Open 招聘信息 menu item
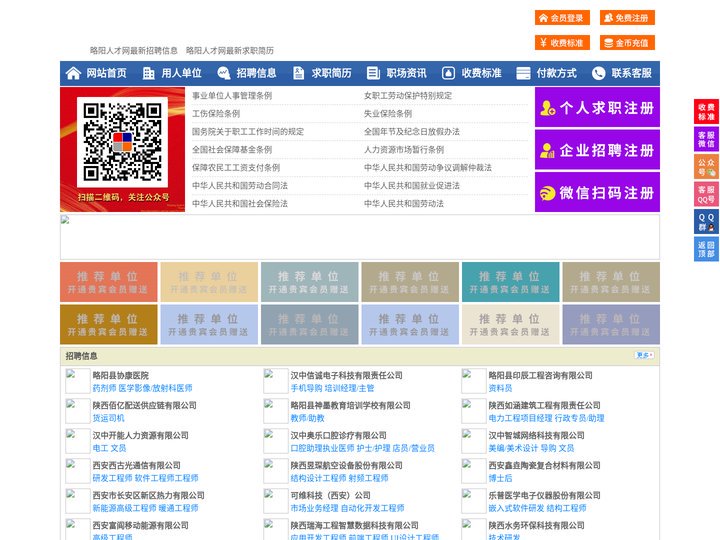This screenshot has height=540, width=720. [x=256, y=73]
